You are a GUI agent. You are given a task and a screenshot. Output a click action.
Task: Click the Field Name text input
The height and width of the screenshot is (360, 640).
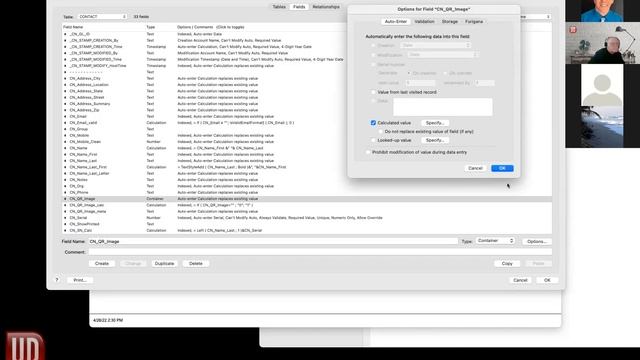[x=273, y=242]
